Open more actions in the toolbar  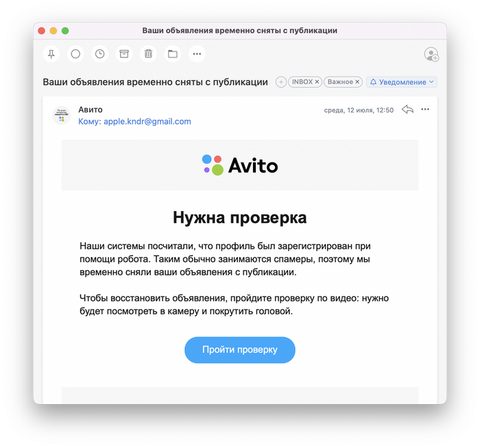(197, 54)
